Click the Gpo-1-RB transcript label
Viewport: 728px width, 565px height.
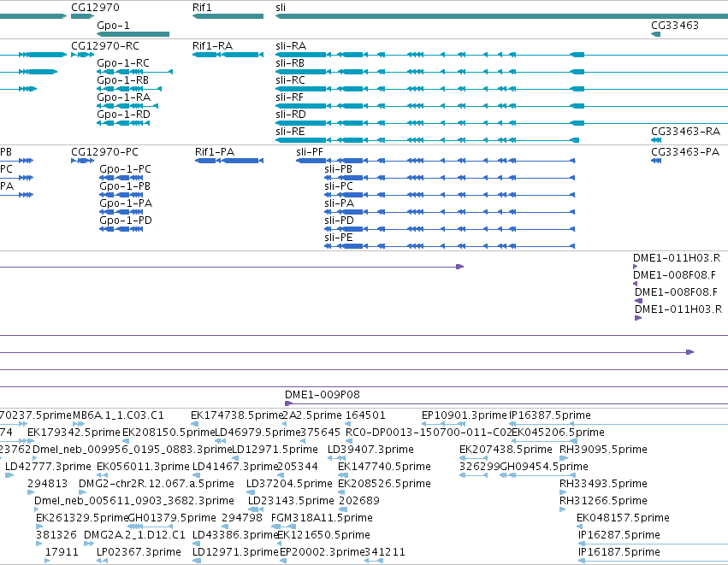[x=122, y=80]
